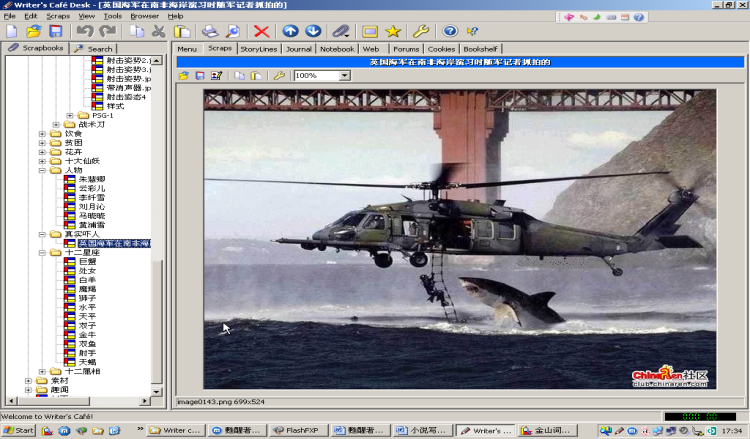The width and height of the screenshot is (750, 439).
Task: Click the paste icon in scrap toolbar
Action: [x=256, y=76]
